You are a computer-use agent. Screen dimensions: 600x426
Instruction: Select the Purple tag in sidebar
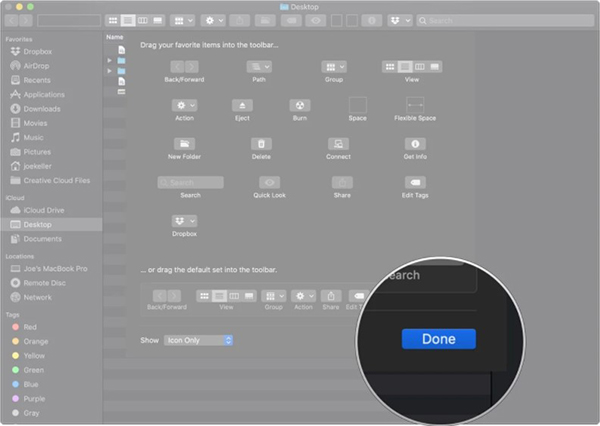(34, 399)
